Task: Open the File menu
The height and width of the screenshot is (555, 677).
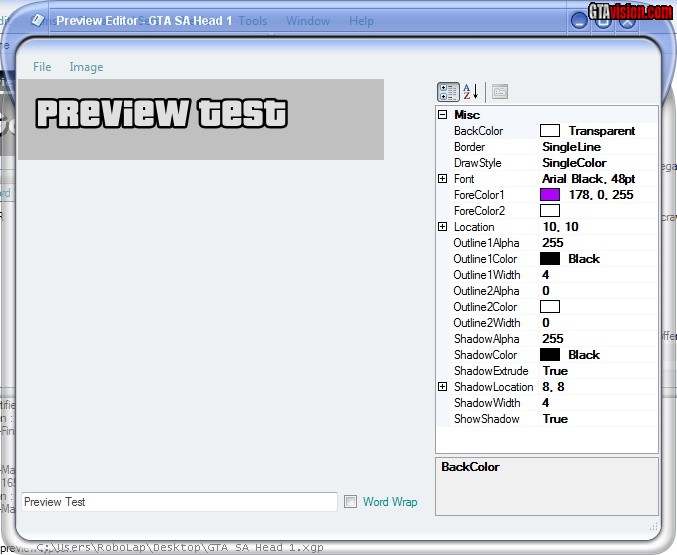Action: click(x=42, y=67)
